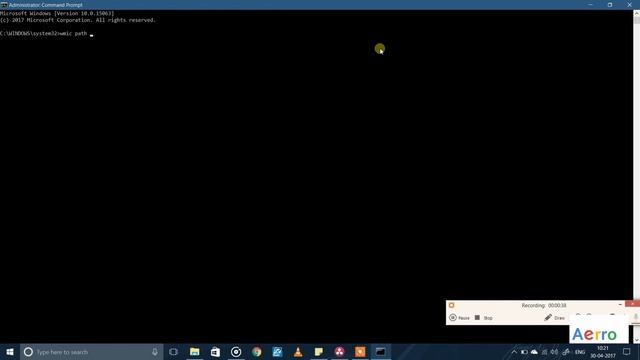Click the scrollbar down arrow
Viewport: 640px width, 360px height.
637,340
